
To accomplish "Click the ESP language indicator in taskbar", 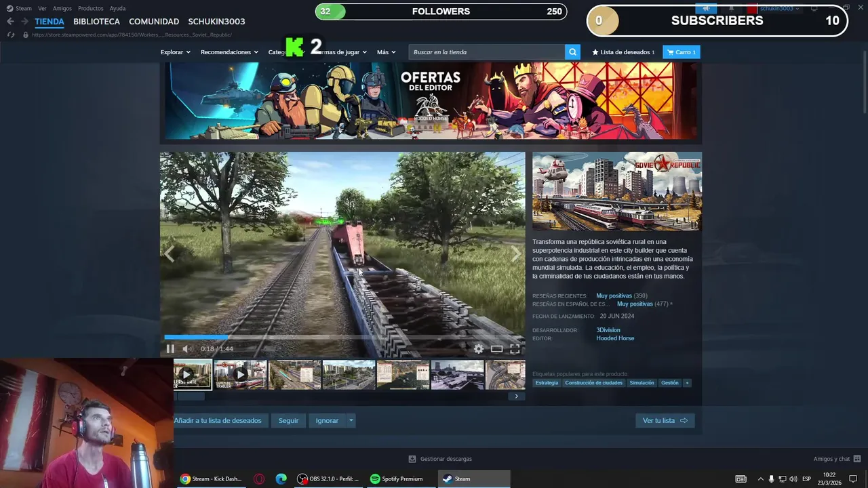I will (x=807, y=479).
